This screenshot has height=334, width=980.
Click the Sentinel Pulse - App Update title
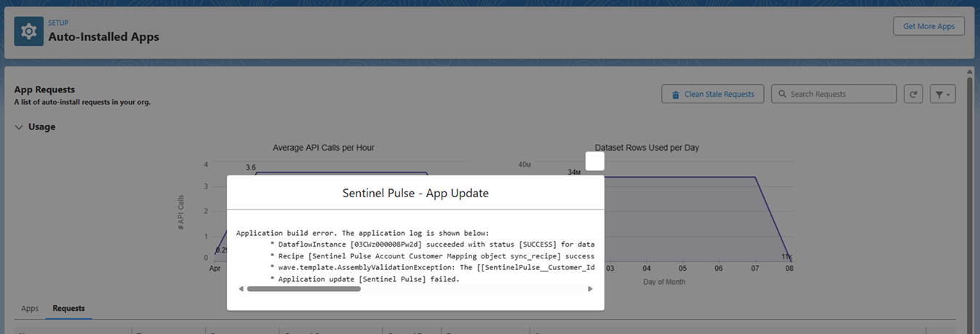pos(415,194)
